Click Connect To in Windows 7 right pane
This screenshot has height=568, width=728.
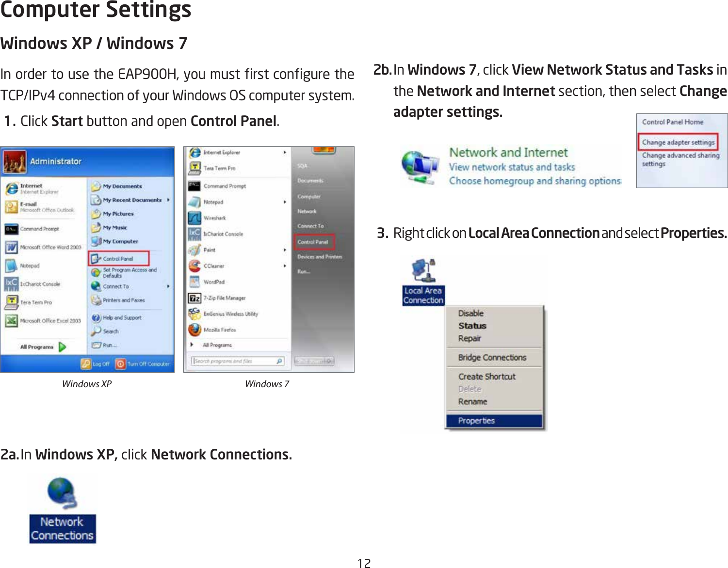(x=310, y=226)
